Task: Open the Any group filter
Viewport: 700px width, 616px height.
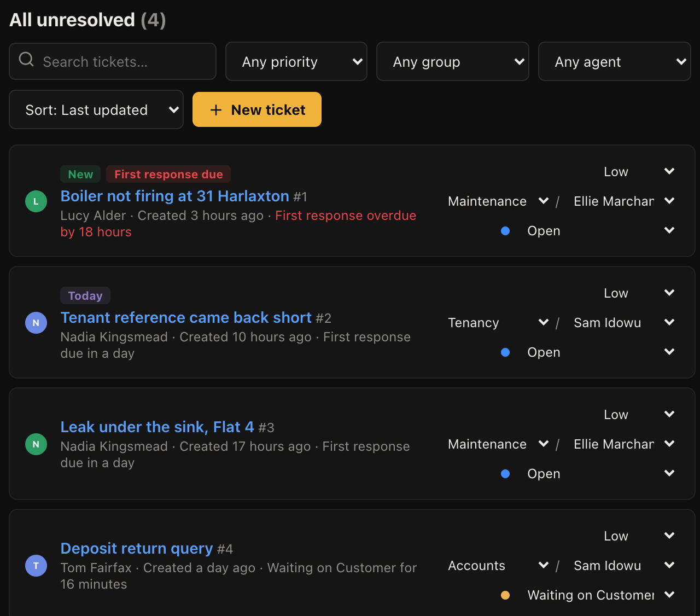Action: pyautogui.click(x=453, y=61)
